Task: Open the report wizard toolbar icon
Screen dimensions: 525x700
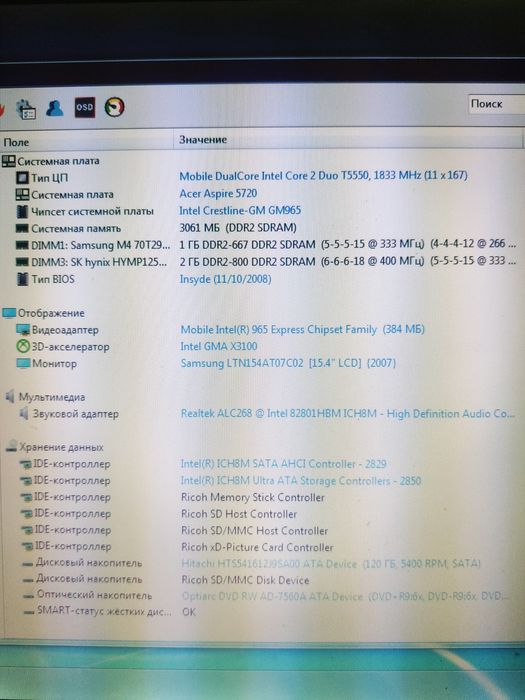Action: [x=26, y=109]
